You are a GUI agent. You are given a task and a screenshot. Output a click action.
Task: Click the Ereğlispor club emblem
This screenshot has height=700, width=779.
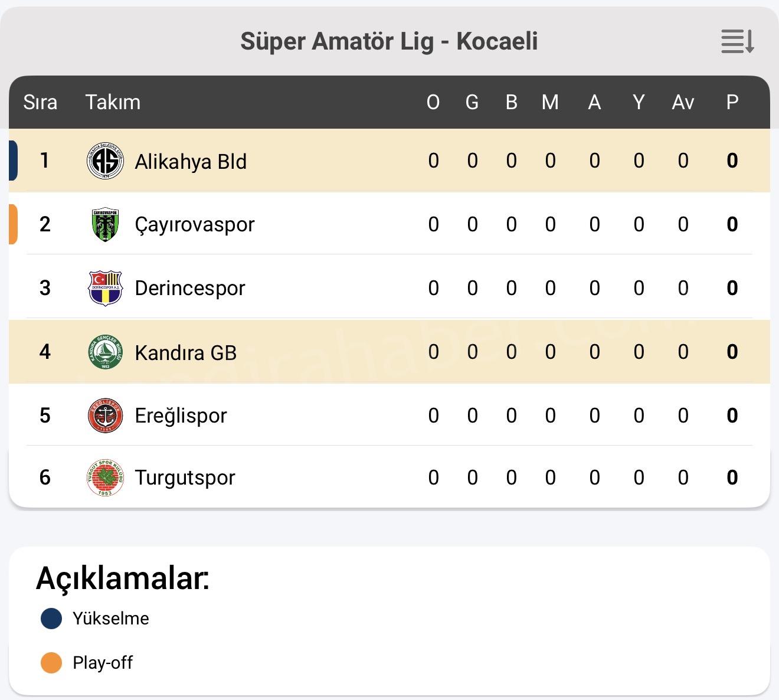tap(105, 416)
